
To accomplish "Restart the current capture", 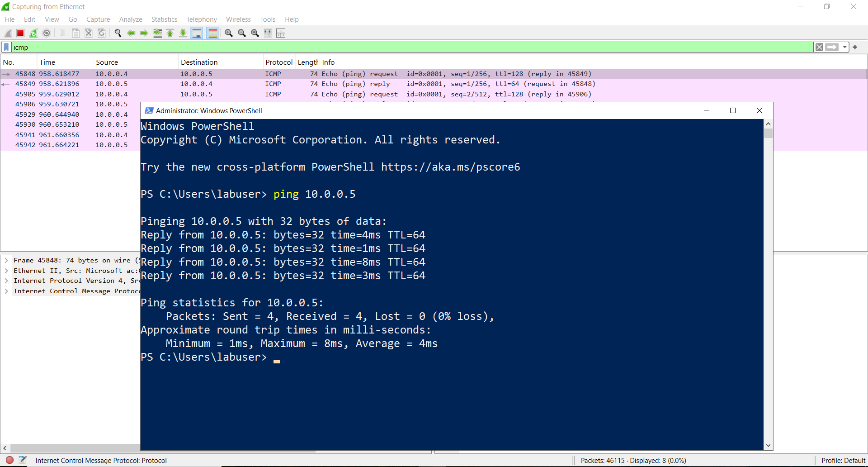I will [x=33, y=33].
